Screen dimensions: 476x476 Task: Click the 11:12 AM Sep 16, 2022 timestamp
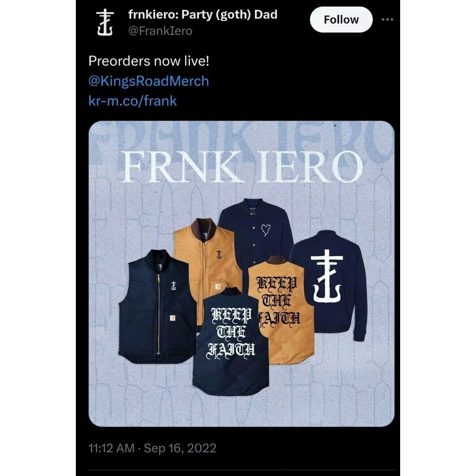click(x=152, y=448)
